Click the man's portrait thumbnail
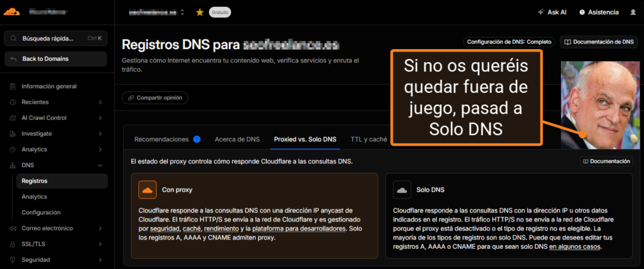The height and width of the screenshot is (269, 644). 601,105
